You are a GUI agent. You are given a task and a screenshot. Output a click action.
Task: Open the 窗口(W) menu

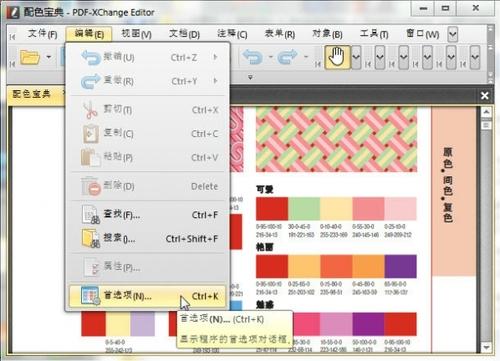[x=422, y=34]
